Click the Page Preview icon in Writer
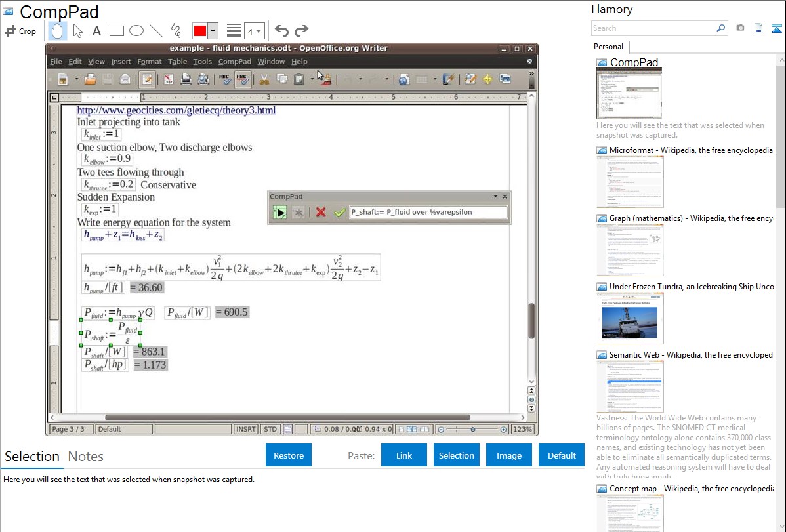786x532 pixels. click(203, 79)
